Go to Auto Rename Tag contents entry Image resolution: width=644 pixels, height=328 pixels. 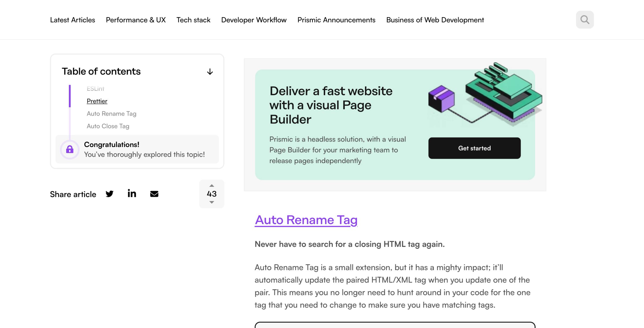[x=112, y=114]
